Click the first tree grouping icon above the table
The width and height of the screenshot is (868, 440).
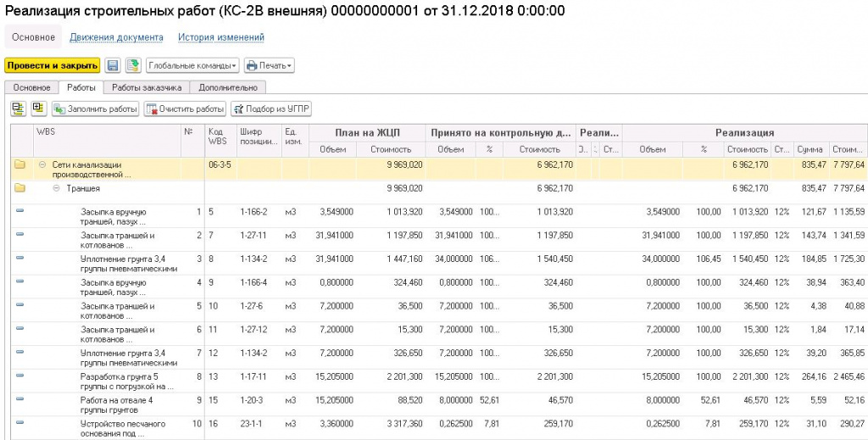click(x=19, y=109)
